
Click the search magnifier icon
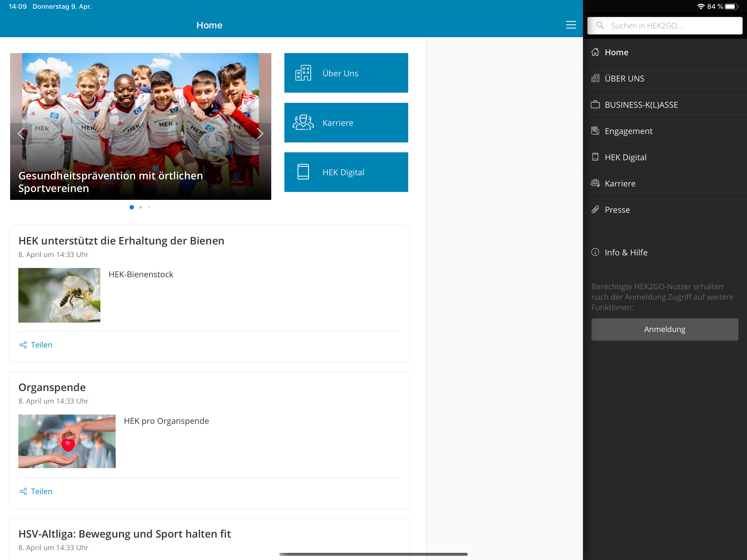click(x=600, y=26)
